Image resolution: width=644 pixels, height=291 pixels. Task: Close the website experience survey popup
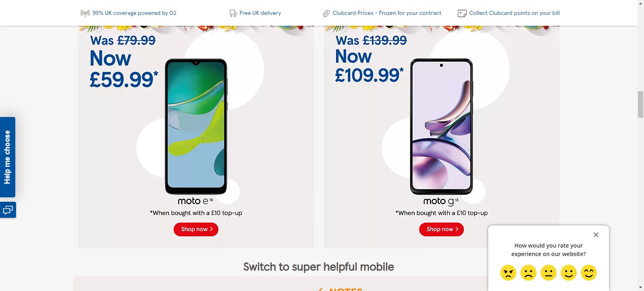click(x=596, y=235)
